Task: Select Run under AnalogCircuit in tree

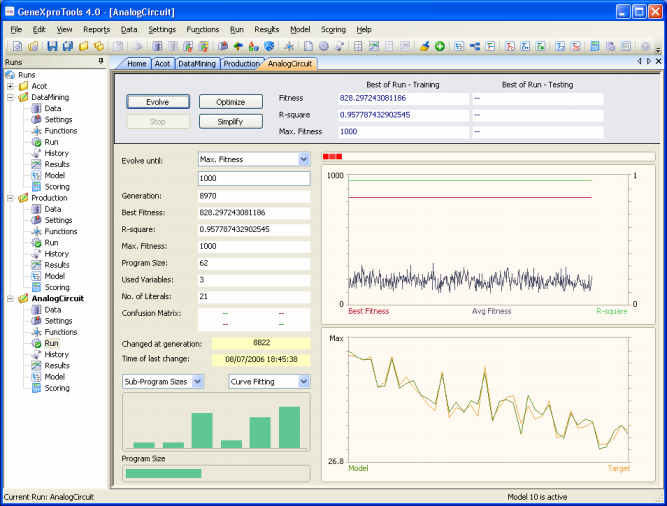Action: pos(51,343)
